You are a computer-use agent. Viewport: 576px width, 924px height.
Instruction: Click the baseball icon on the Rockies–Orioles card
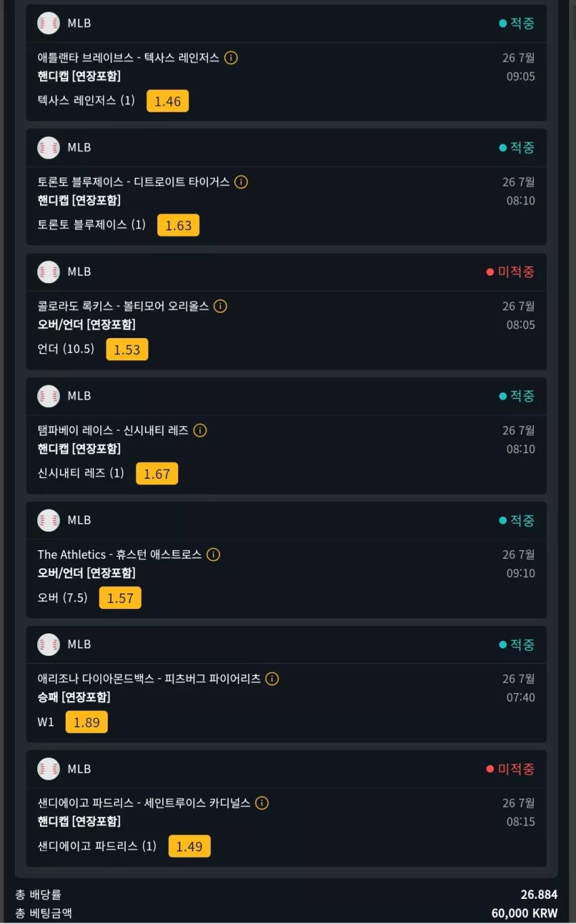pos(49,272)
